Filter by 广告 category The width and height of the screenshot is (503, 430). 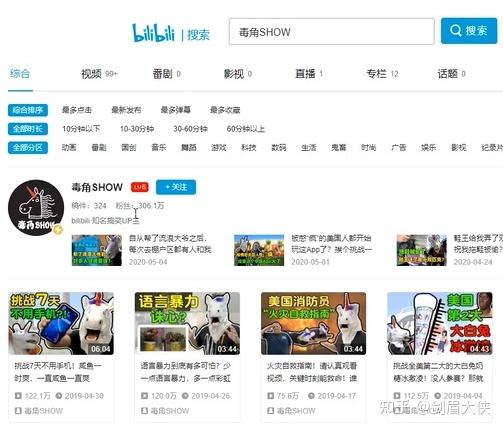tap(399, 147)
